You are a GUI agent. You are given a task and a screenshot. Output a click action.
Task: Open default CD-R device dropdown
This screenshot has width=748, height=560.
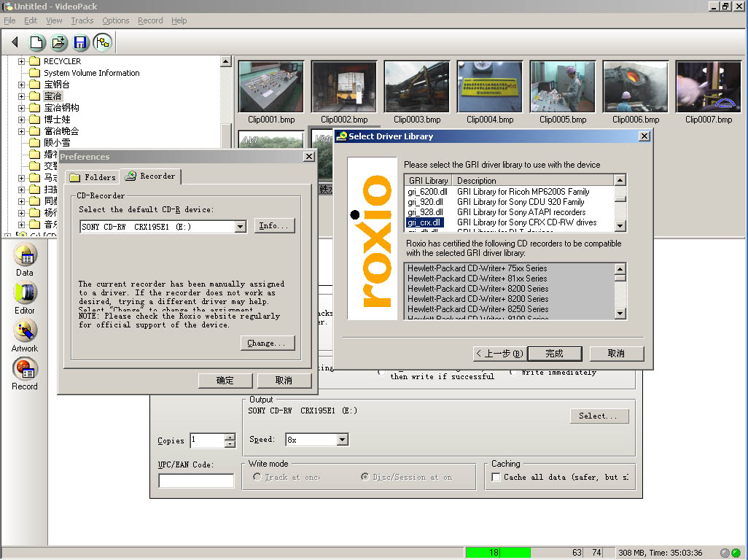coord(241,227)
